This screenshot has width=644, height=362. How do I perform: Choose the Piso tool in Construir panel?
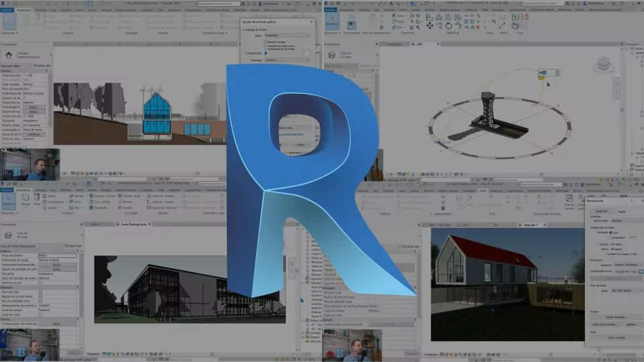click(76, 208)
